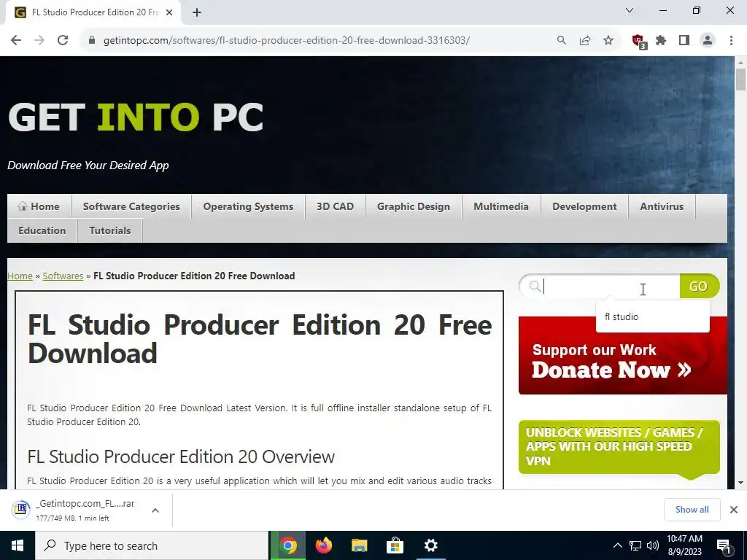Open the clock showing 10:47 AM
This screenshot has width=747, height=560.
684,545
